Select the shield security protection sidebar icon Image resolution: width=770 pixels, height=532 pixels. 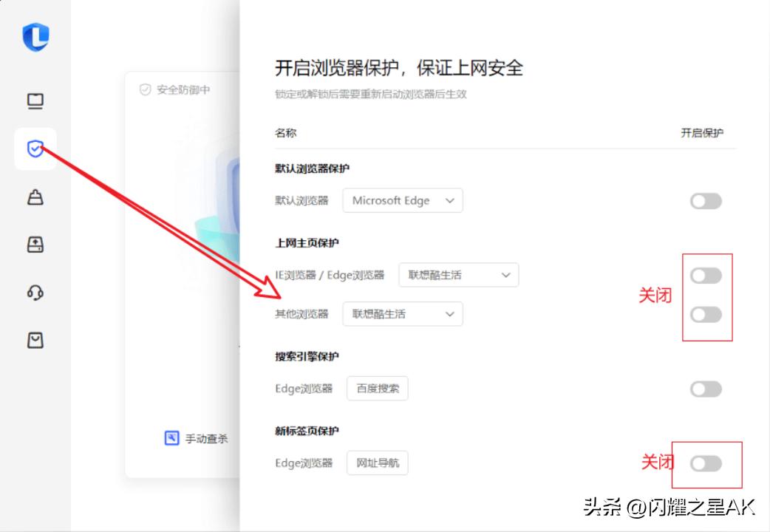(35, 149)
